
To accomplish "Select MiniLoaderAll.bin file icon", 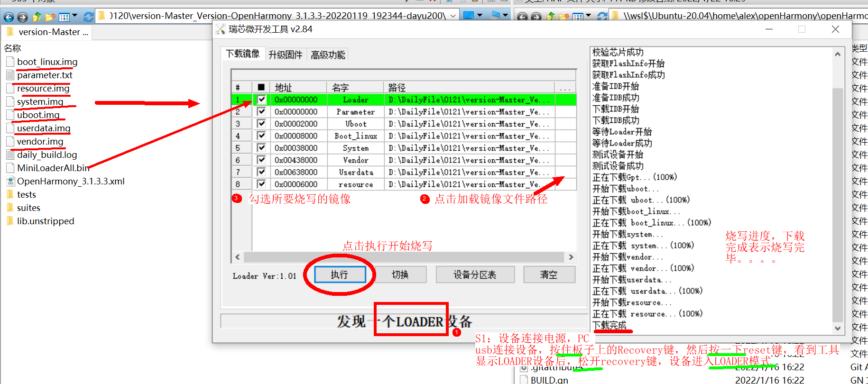I will 10,168.
